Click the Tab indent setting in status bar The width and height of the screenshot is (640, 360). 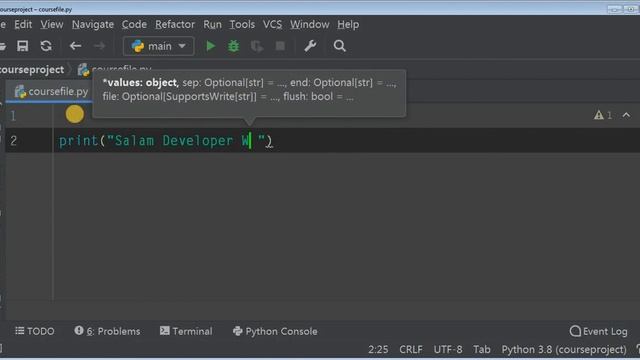click(482, 349)
